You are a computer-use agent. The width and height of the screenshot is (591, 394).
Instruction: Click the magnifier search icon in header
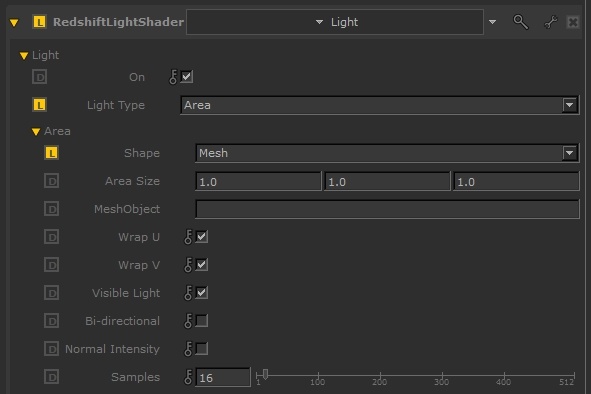pyautogui.click(x=521, y=22)
